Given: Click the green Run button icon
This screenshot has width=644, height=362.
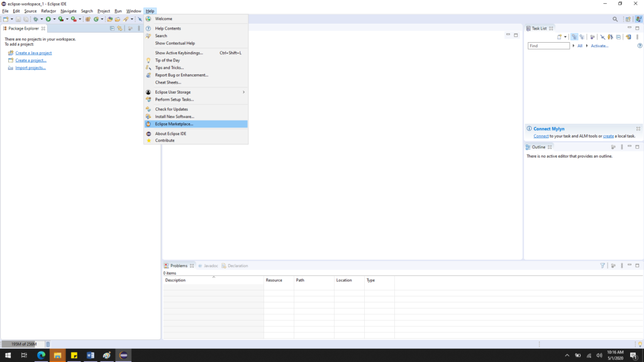Looking at the screenshot, I should (48, 19).
